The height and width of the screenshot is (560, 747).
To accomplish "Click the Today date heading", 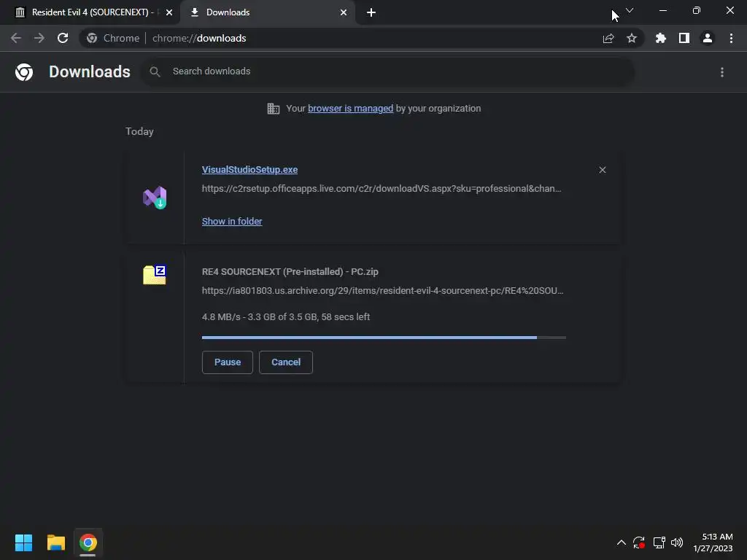I will 139,131.
